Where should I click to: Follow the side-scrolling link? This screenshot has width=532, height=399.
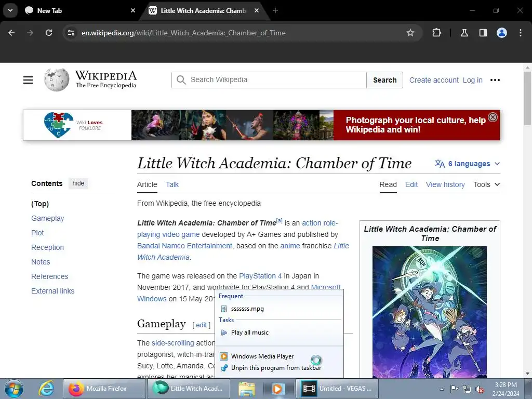click(172, 343)
